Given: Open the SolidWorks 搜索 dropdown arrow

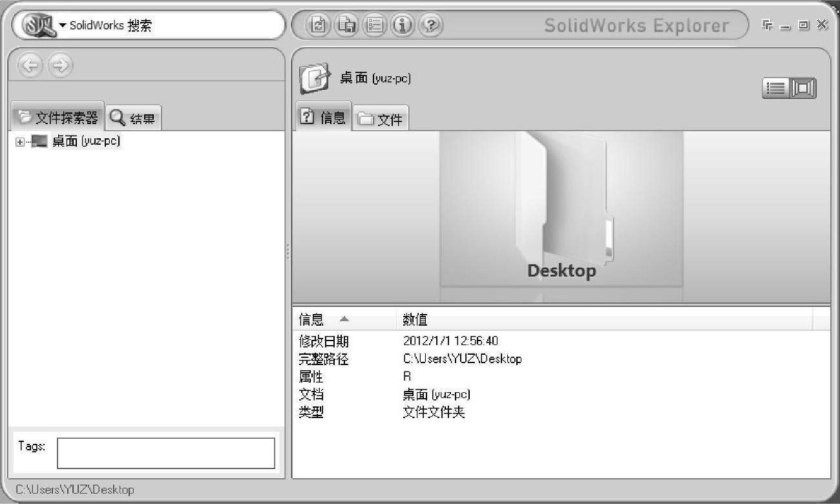Looking at the screenshot, I should tap(63, 26).
